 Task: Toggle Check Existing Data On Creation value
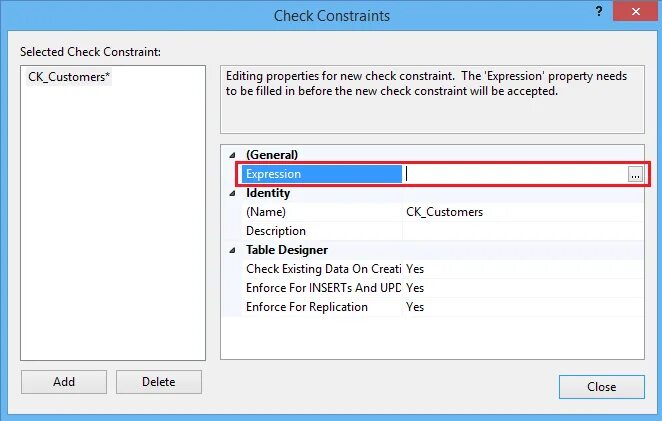[520, 269]
